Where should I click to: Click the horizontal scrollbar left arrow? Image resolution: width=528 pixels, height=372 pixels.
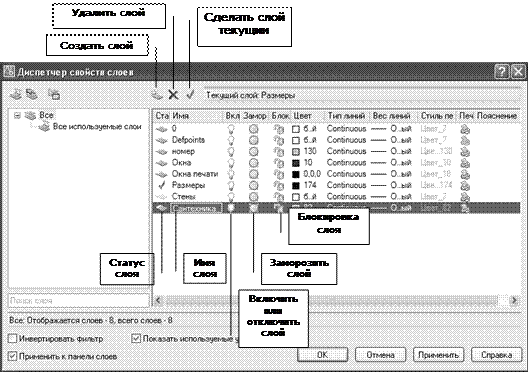click(x=159, y=300)
